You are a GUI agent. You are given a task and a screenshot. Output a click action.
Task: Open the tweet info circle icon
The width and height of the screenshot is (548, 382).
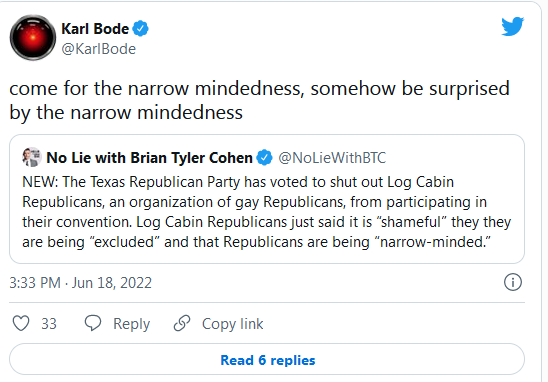click(513, 282)
